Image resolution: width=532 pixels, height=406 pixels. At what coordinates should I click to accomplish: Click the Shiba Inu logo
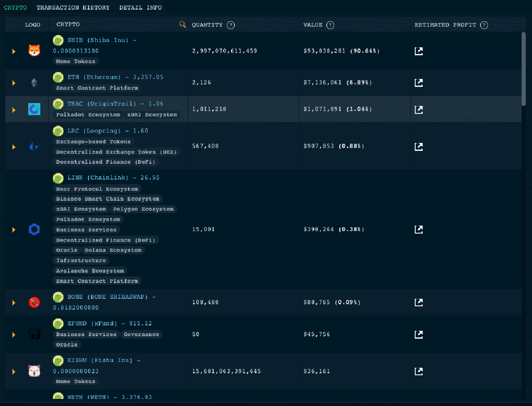34,51
